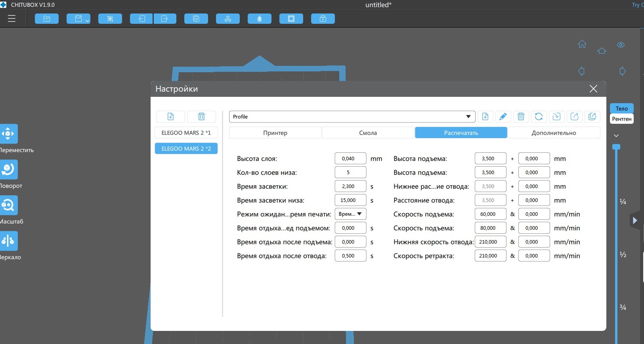Switch to Тело view mode
The height and width of the screenshot is (344, 644).
click(x=621, y=108)
